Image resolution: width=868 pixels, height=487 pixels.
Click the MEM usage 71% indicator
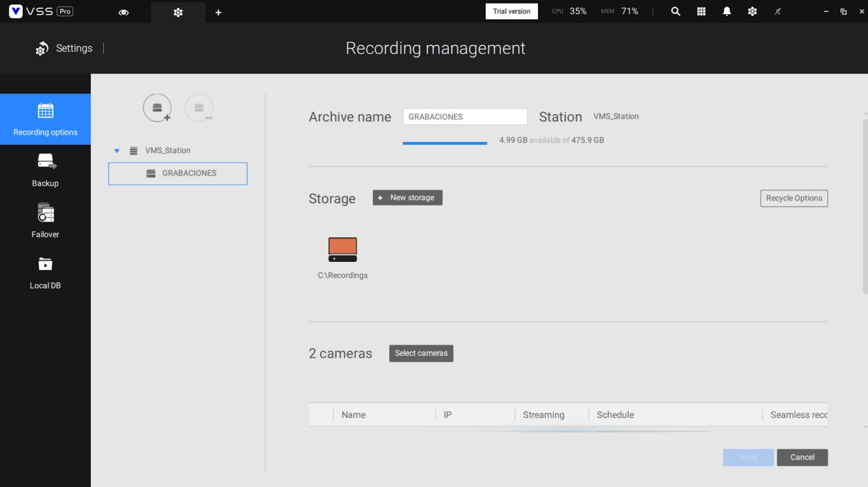pyautogui.click(x=619, y=11)
